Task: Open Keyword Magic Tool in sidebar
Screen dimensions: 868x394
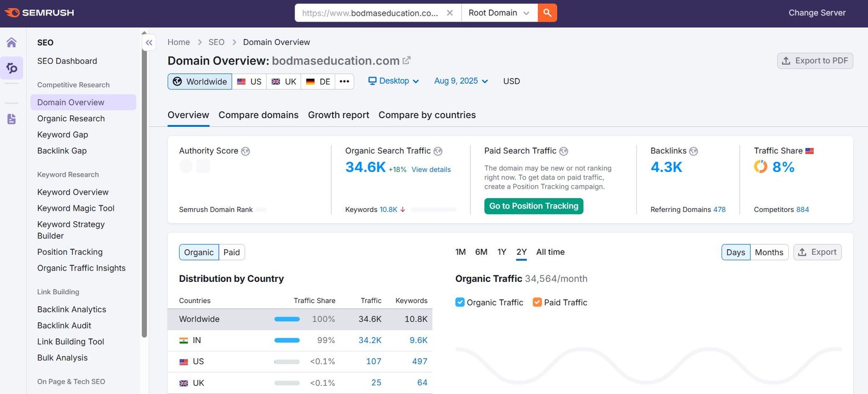Action: click(x=76, y=208)
